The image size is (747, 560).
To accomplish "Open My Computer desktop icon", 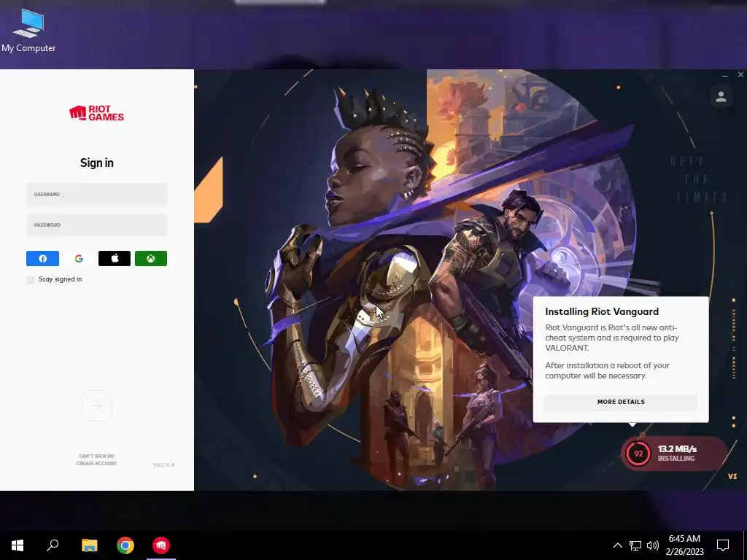I will coord(28,30).
